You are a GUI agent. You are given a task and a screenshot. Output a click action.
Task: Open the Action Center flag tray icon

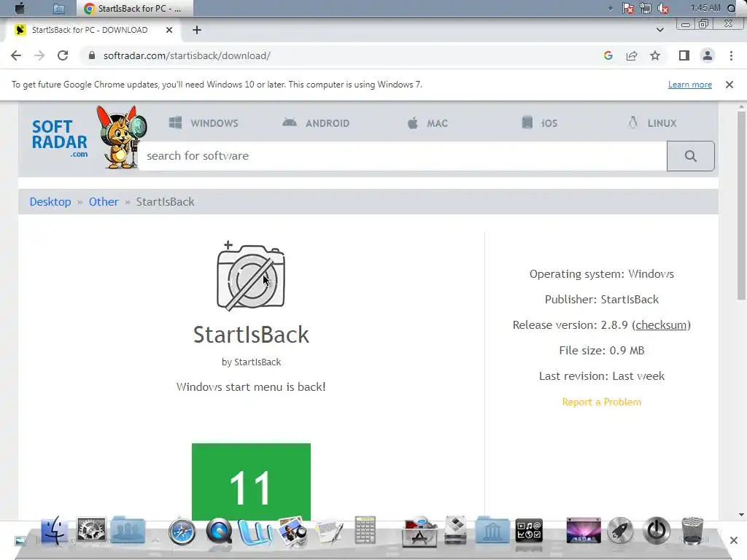[628, 8]
